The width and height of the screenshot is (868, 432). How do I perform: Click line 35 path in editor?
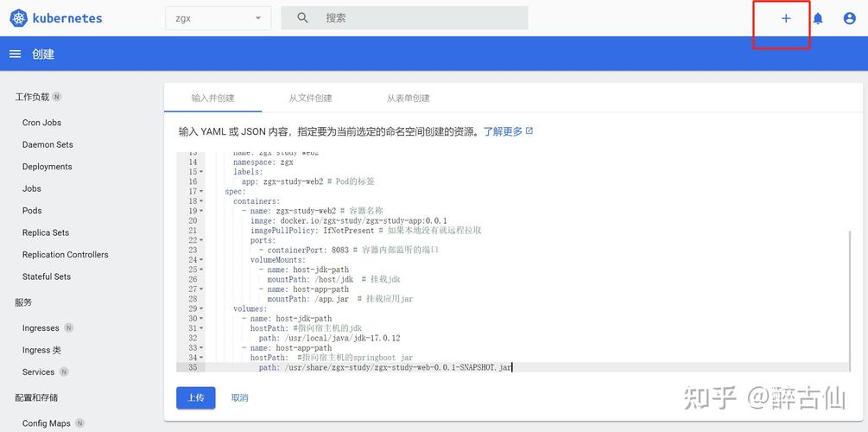385,367
